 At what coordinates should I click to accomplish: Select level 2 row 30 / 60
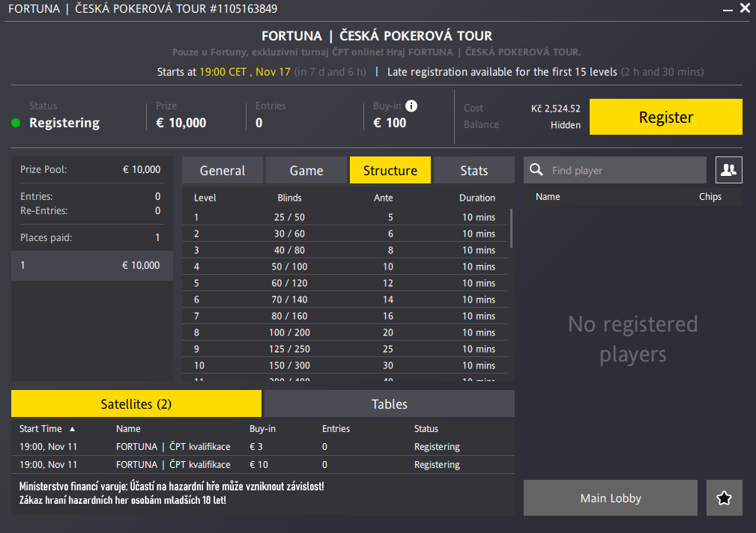click(345, 234)
